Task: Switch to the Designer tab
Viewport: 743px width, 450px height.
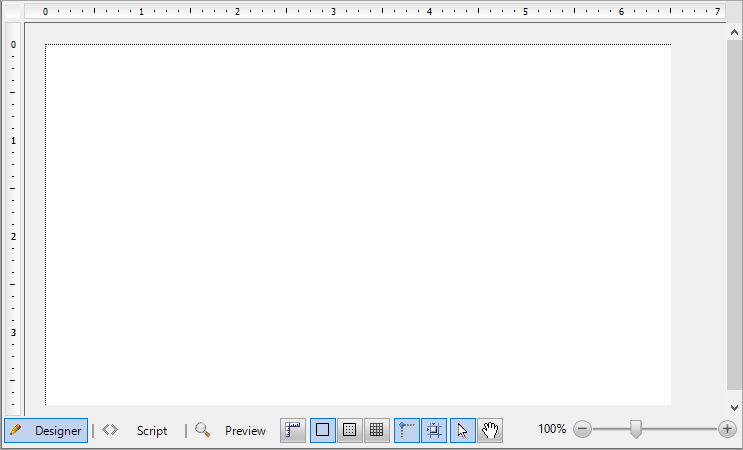Action: coord(46,430)
